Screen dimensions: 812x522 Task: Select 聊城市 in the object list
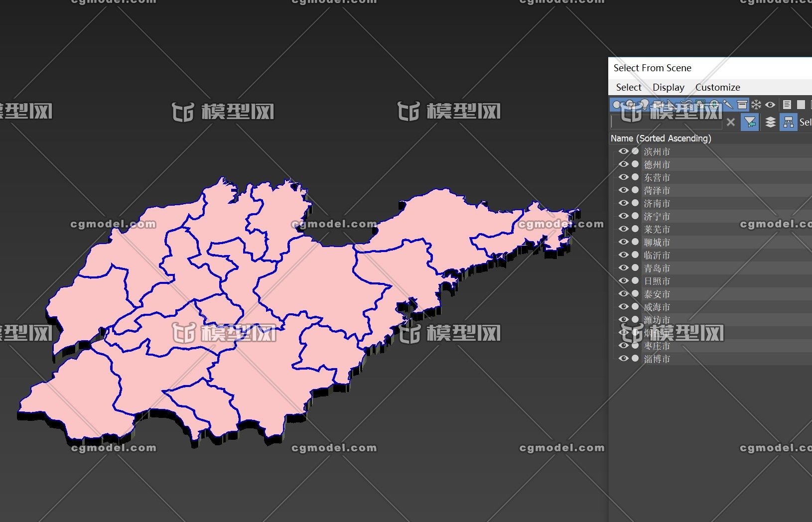tap(657, 242)
